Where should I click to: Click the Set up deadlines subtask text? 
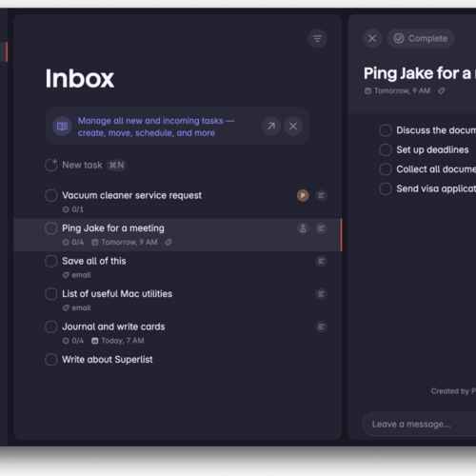(432, 149)
